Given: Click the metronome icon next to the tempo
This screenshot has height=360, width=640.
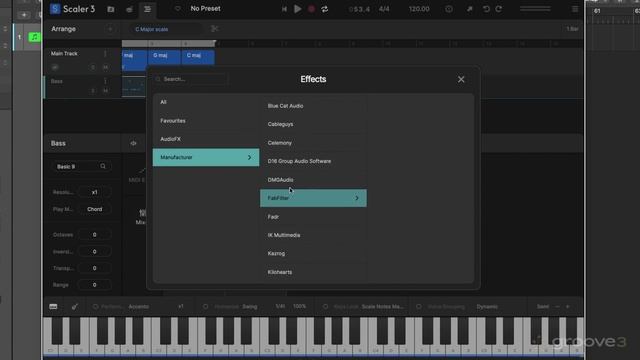Looking at the screenshot, I should (x=449, y=9).
